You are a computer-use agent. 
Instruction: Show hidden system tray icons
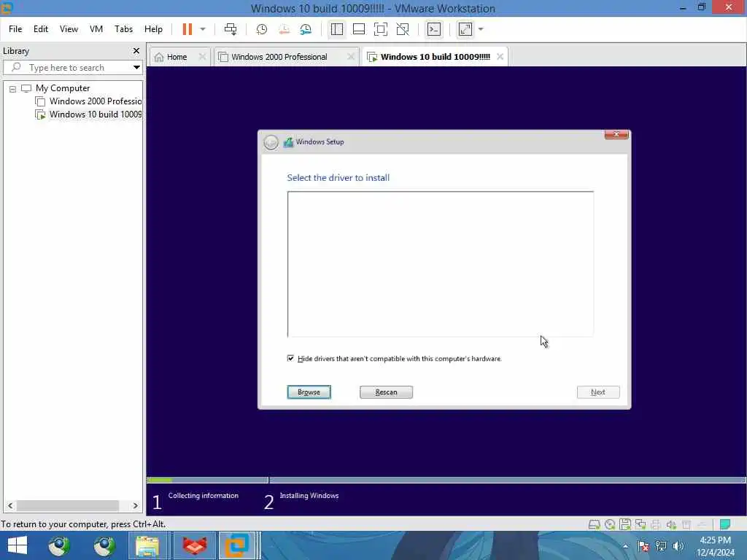(625, 546)
